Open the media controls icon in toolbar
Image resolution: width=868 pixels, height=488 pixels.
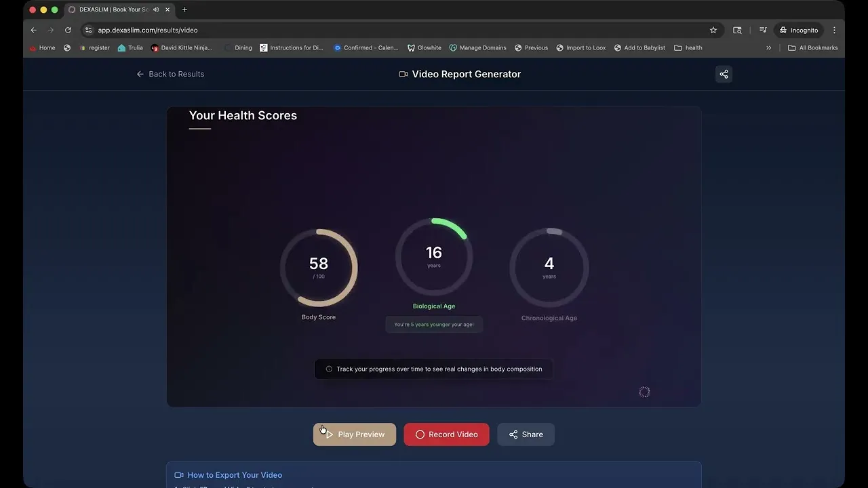(x=763, y=30)
